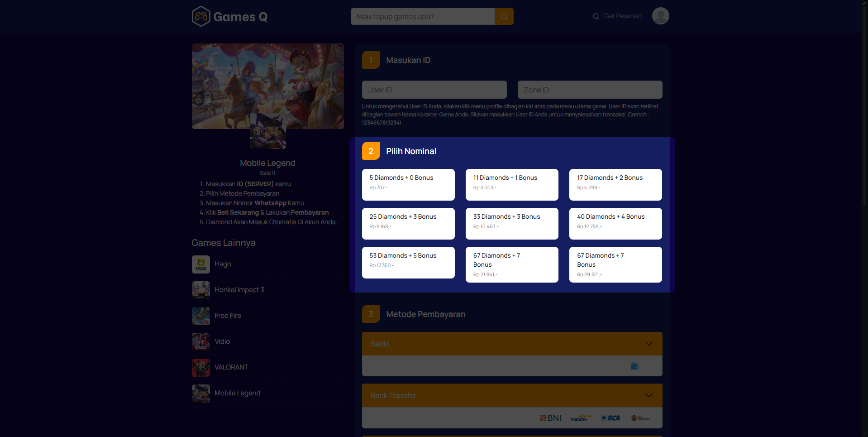The width and height of the screenshot is (868, 437).
Task: Open Hago game icon in Games Lainnya
Action: click(x=201, y=264)
